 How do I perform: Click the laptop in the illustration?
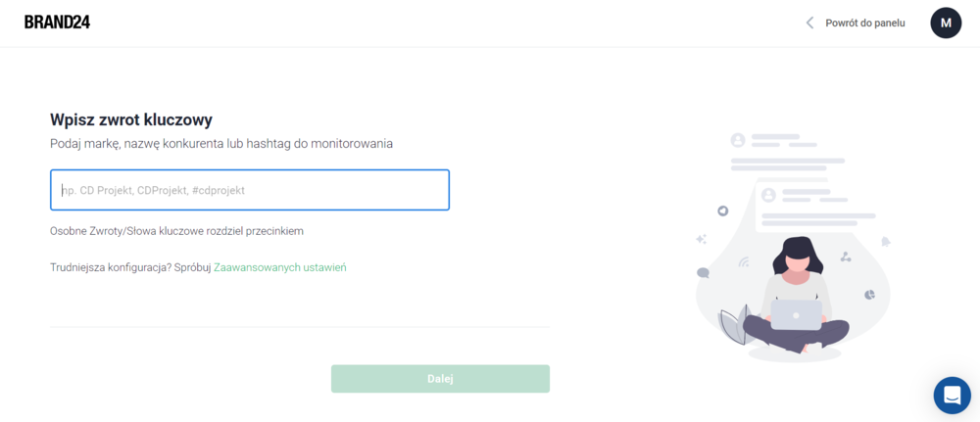(796, 315)
